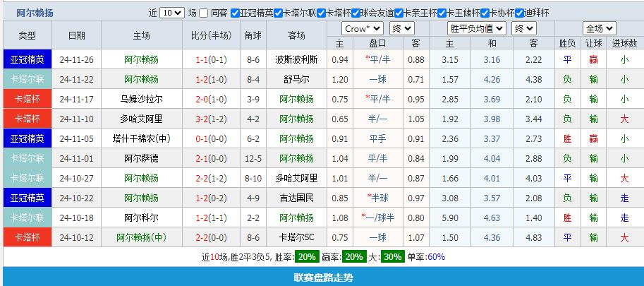The height and width of the screenshot is (286, 644).
Task: Uncheck the 卡塔尔联 filter checkbox
Action: 278,13
